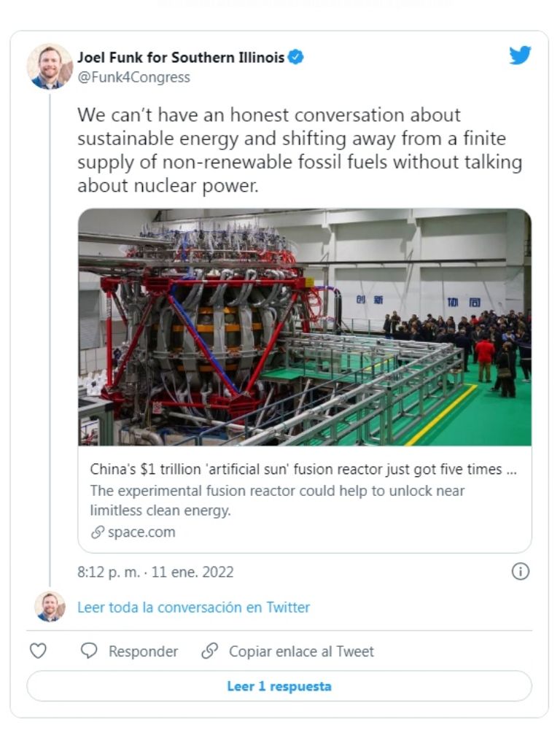Open the @Funk4Congress handle
Screen dimensions: 560x738
pyautogui.click(x=133, y=77)
